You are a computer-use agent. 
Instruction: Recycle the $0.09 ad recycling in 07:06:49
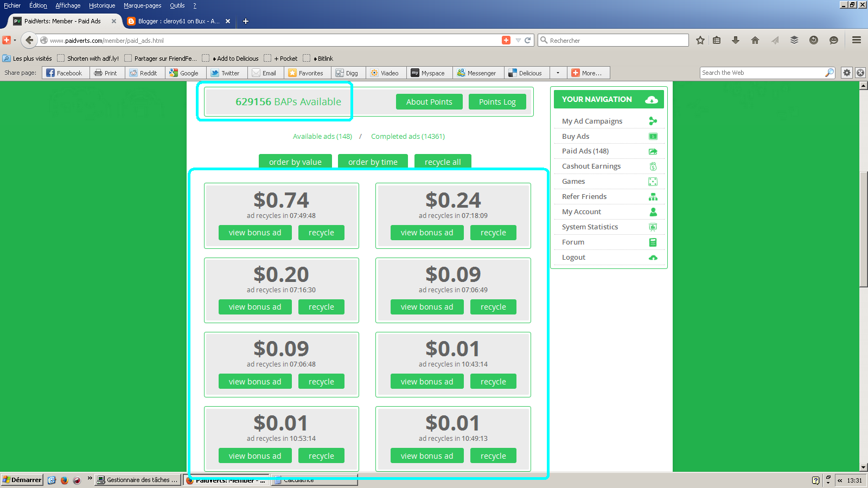point(493,307)
